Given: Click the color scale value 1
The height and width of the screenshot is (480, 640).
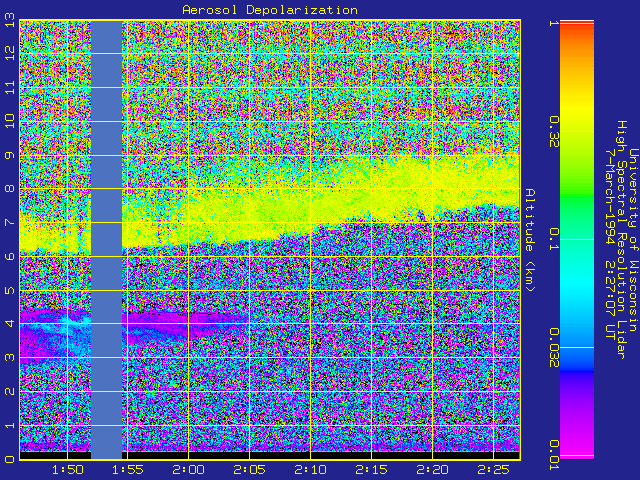Looking at the screenshot, I should coord(553,23).
